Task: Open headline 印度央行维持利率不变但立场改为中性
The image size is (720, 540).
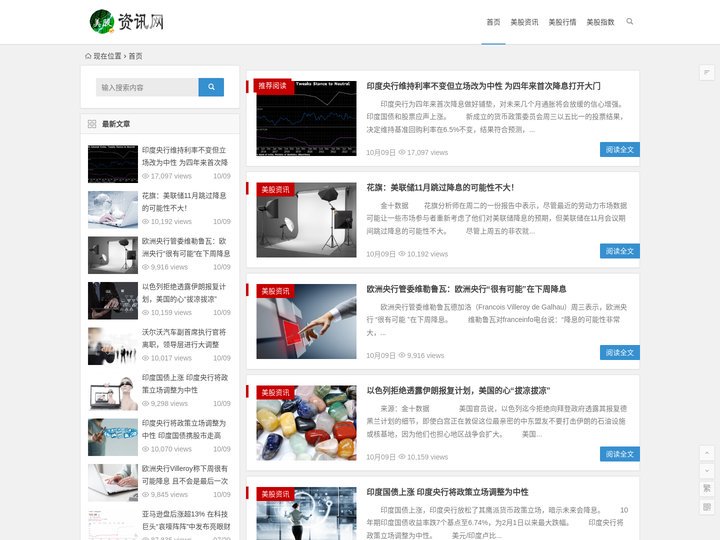Action: 483,86
